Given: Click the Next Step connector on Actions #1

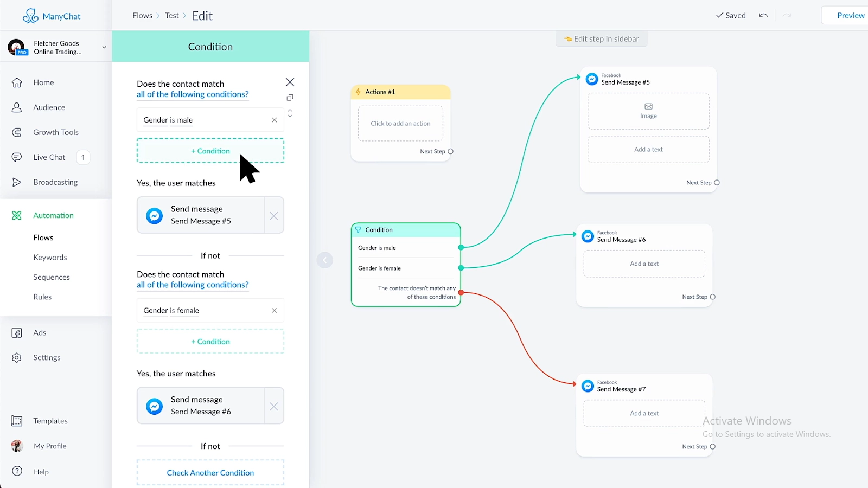Looking at the screenshot, I should click(450, 151).
